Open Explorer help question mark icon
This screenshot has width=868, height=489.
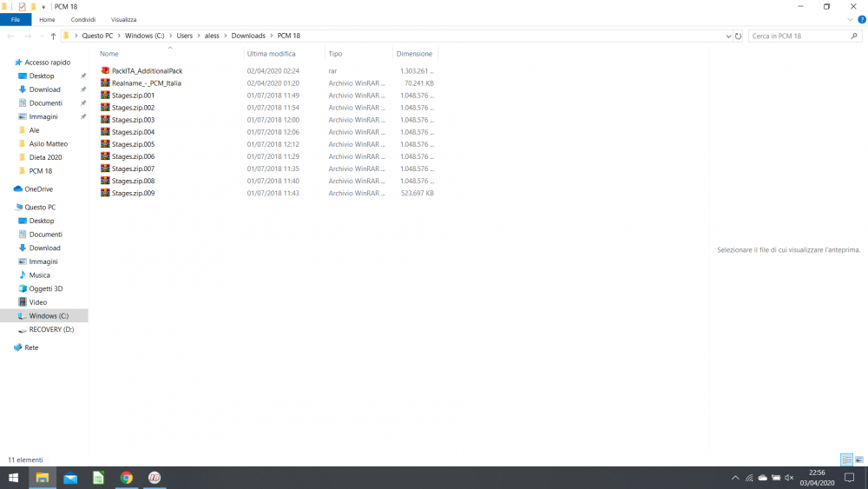[862, 19]
